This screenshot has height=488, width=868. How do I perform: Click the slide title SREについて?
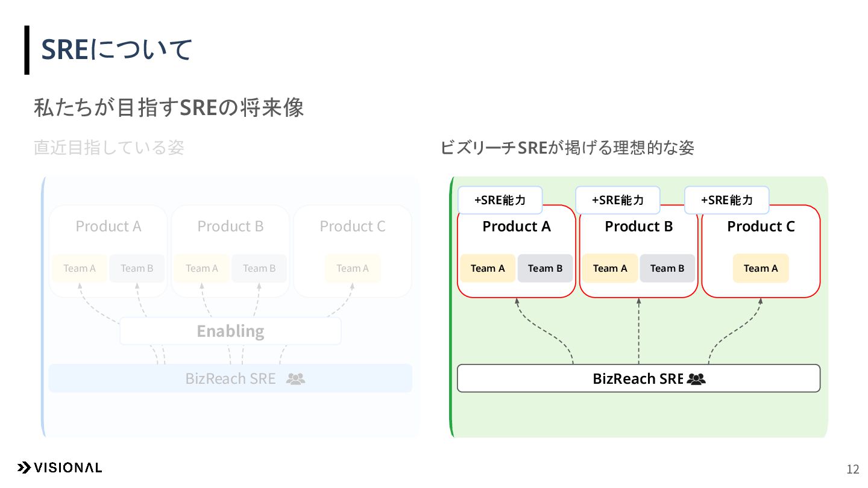[x=116, y=49]
